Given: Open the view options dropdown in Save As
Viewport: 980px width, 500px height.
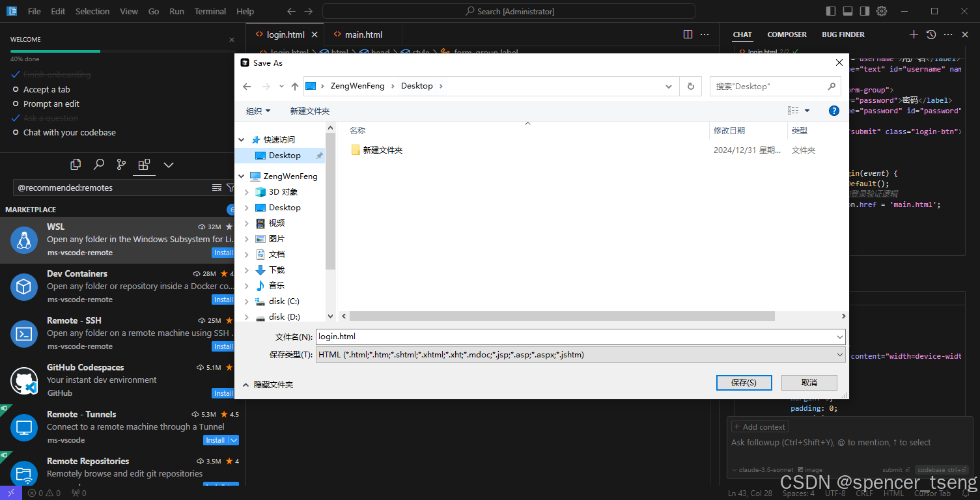Looking at the screenshot, I should 807,111.
